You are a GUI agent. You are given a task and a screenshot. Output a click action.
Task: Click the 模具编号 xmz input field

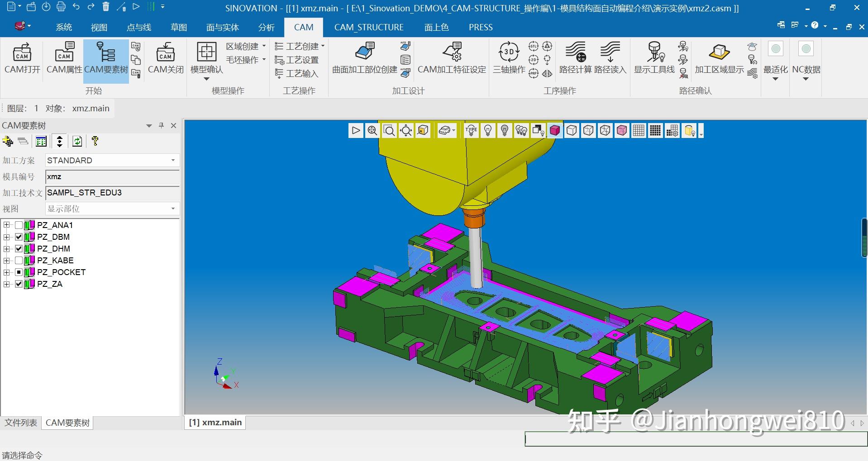pyautogui.click(x=112, y=177)
